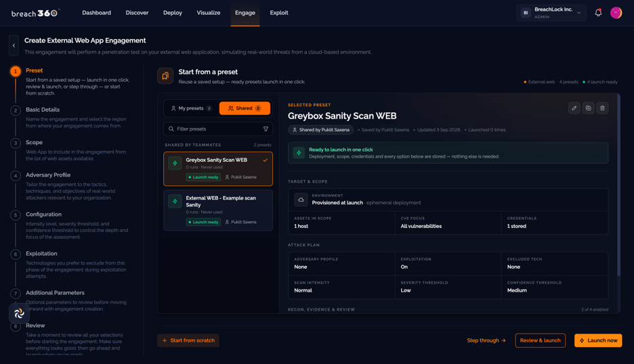The width and height of the screenshot is (634, 364).
Task: Click Configuration step title
Action: (43, 214)
